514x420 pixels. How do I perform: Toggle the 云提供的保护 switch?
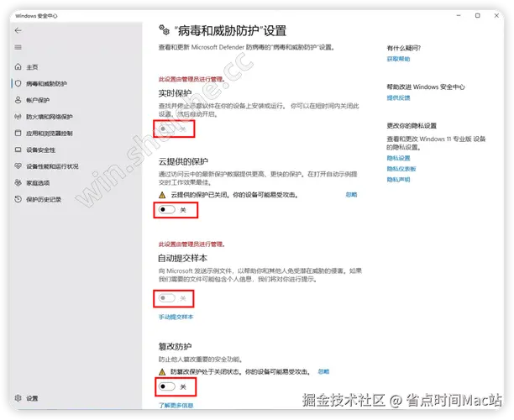tap(167, 209)
